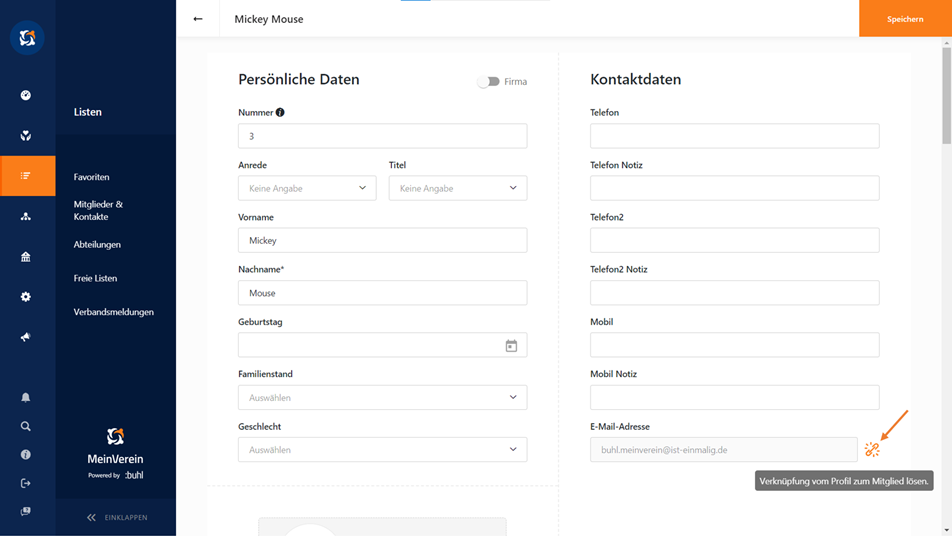Click into the Telefon field
The width and height of the screenshot is (952, 537).
735,136
